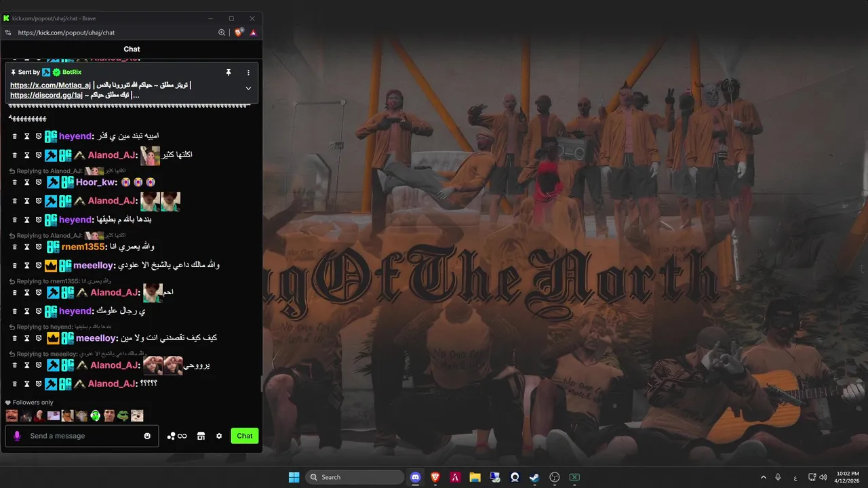This screenshot has height=488, width=868.
Task: Open three-dot menu on pinned message
Action: tap(248, 72)
